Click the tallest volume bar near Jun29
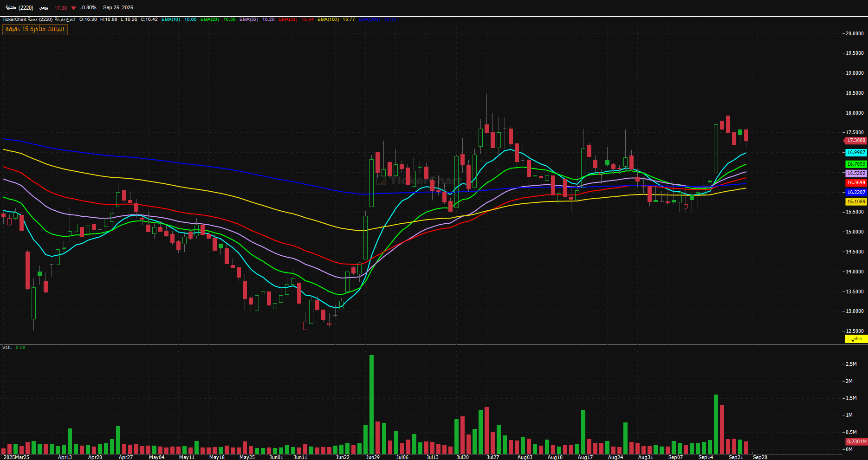The image size is (868, 460). pos(371,404)
